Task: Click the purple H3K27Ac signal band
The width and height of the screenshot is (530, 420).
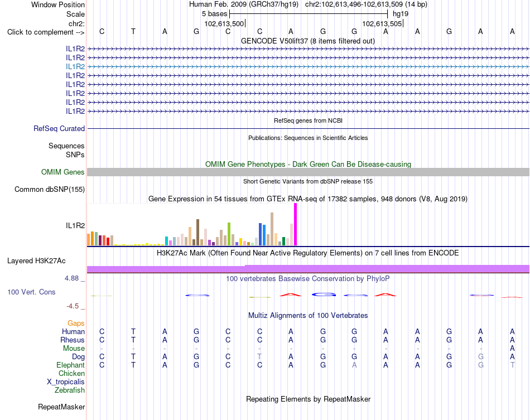Action: coord(308,269)
